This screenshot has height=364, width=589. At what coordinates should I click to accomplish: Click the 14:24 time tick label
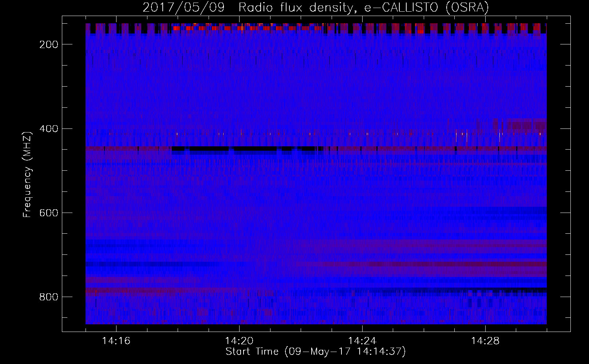pos(362,341)
